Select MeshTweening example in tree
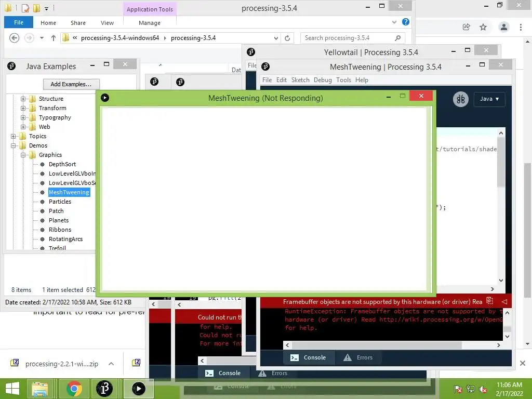 [x=69, y=192]
